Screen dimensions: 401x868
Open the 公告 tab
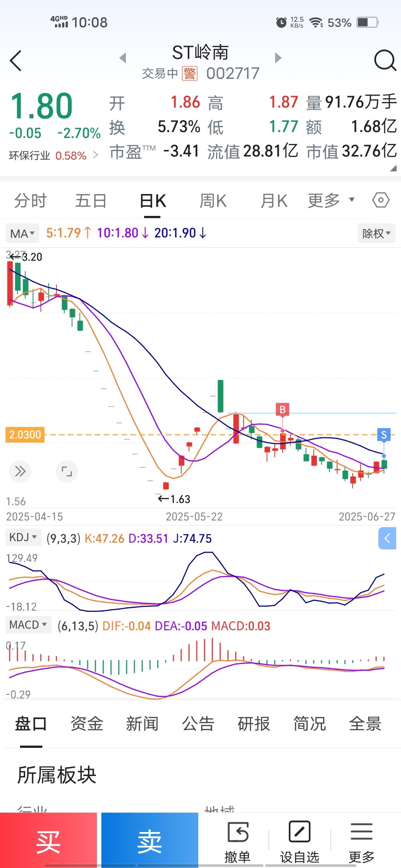click(x=198, y=724)
